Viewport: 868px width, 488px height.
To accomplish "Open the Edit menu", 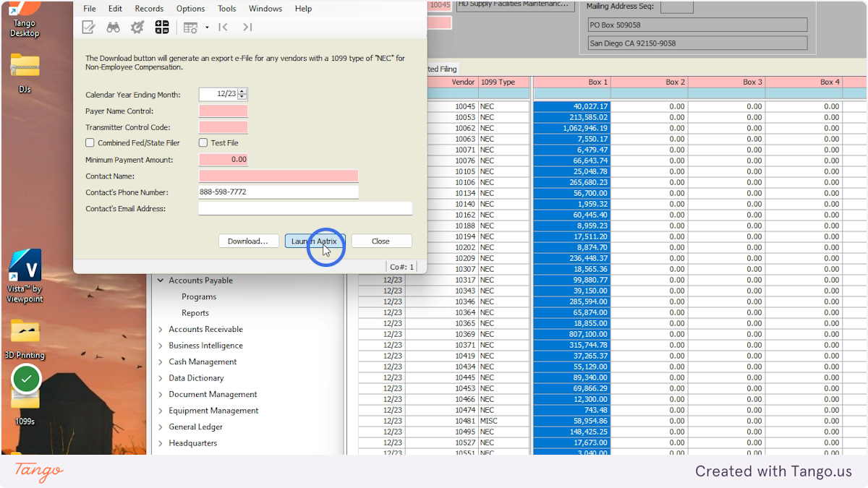I will click(115, 9).
